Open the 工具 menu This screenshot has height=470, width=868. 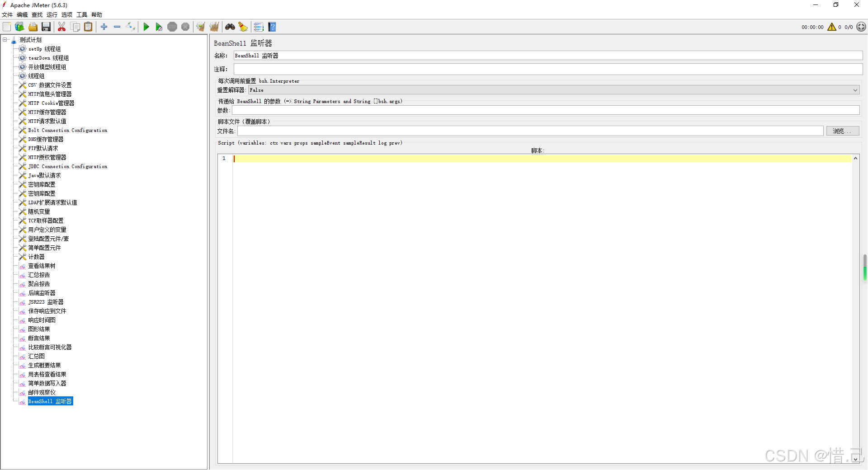pos(82,15)
